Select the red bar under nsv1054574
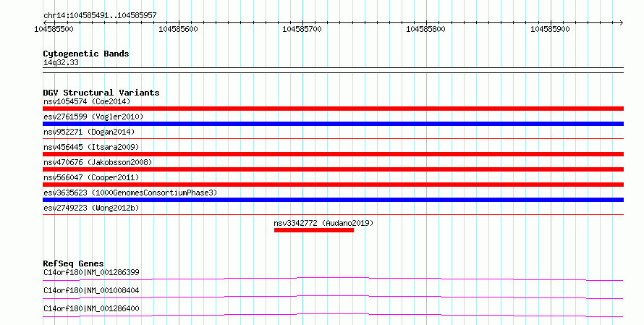Image resolution: width=644 pixels, height=325 pixels. pos(333,109)
